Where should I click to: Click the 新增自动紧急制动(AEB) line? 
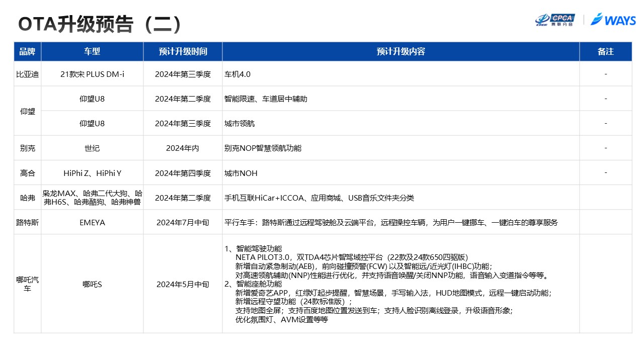pos(364,266)
